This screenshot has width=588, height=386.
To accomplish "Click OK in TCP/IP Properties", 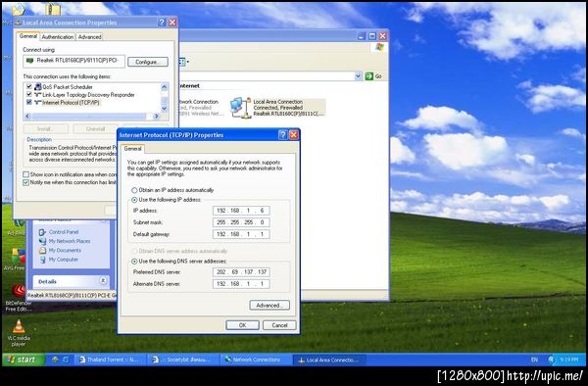I will (242, 325).
